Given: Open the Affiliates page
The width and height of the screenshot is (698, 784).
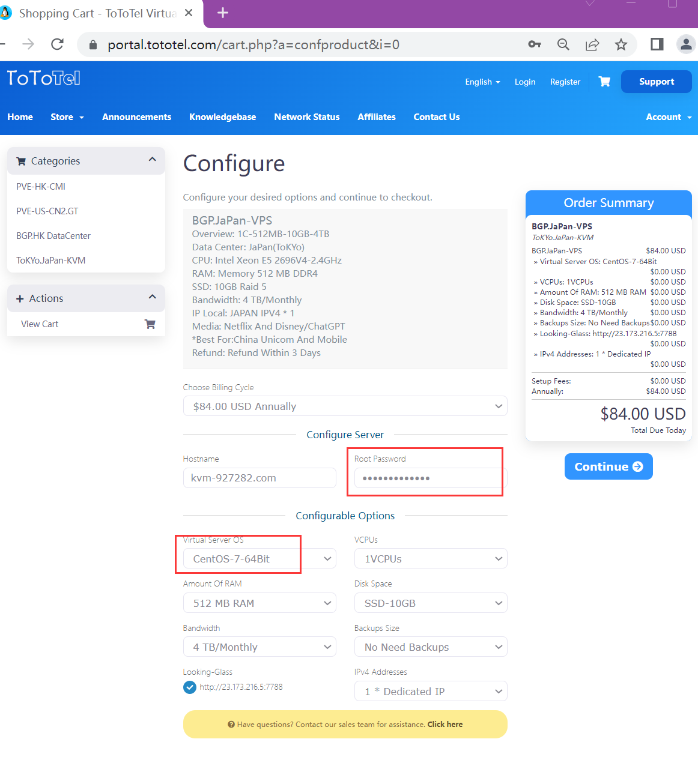Looking at the screenshot, I should coord(377,117).
